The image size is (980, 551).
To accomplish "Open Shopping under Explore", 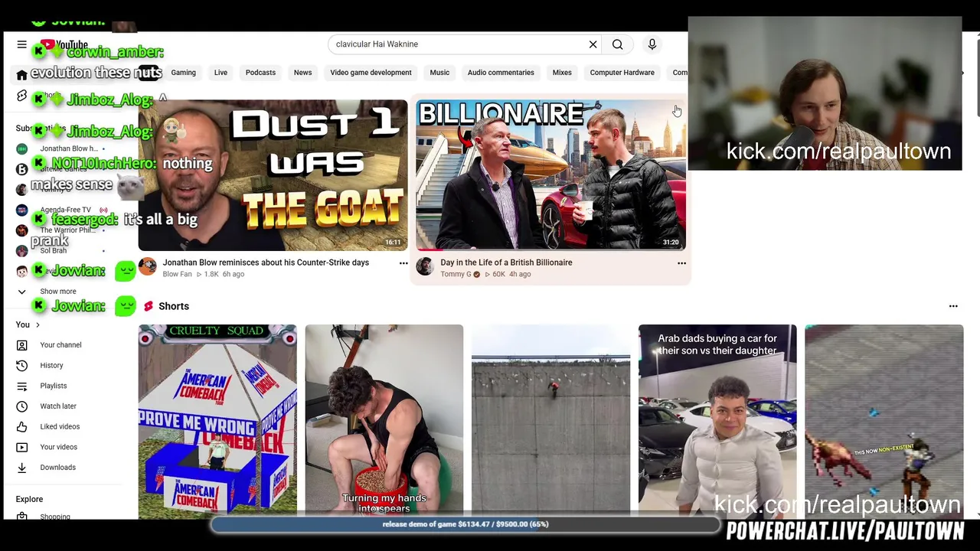I will coord(55,517).
